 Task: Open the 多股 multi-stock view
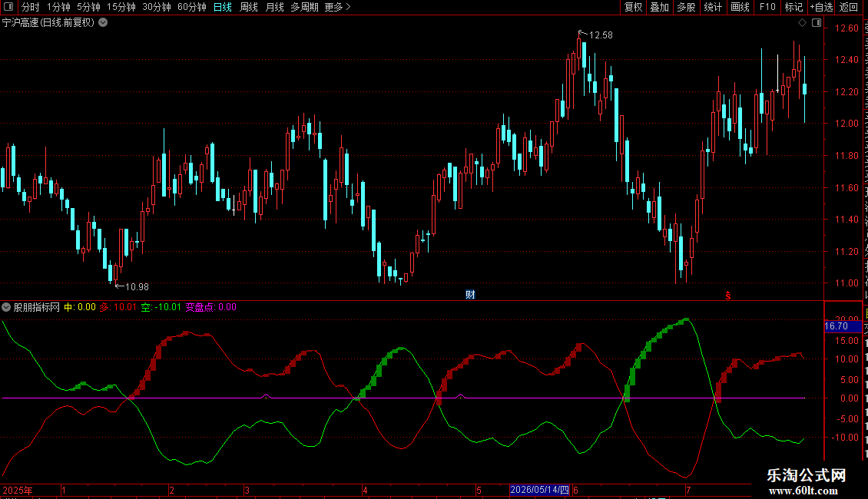tap(686, 7)
